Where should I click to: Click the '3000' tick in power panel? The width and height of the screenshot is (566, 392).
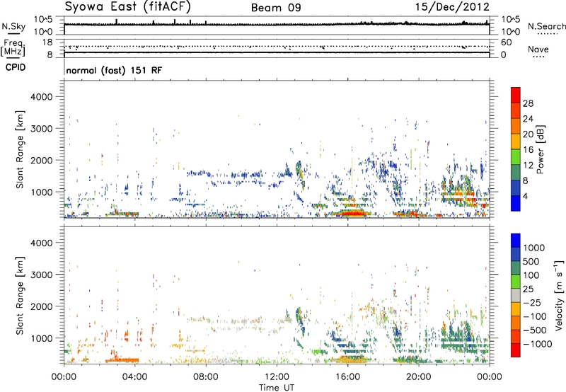click(41, 129)
